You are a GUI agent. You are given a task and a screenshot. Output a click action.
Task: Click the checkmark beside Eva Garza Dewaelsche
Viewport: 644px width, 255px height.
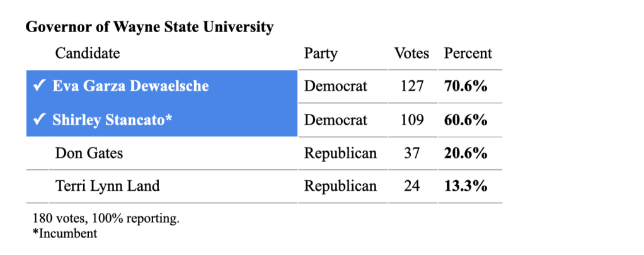point(38,86)
